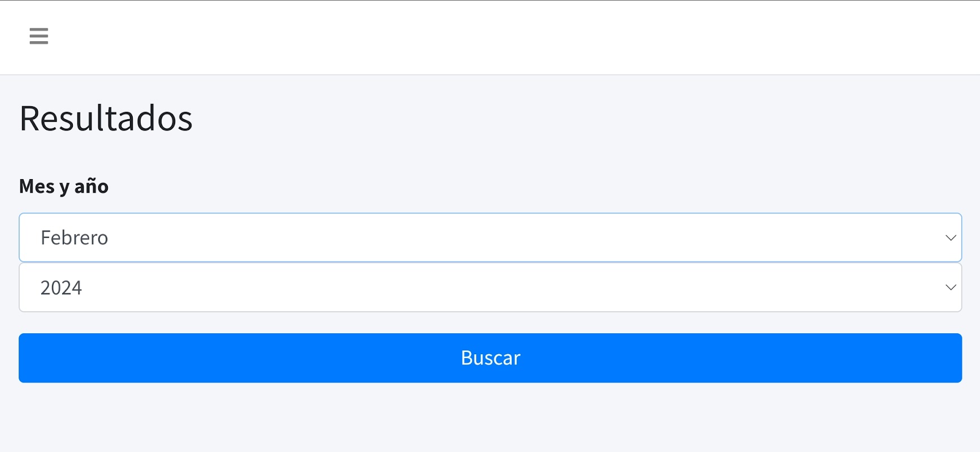Expand the month dropdown showing Febrero

coord(490,238)
